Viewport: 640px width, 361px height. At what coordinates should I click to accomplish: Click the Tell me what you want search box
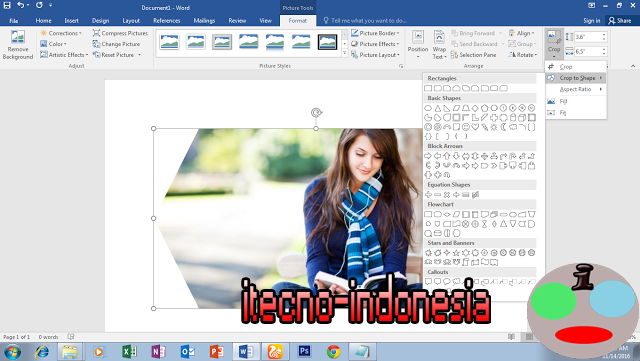365,20
